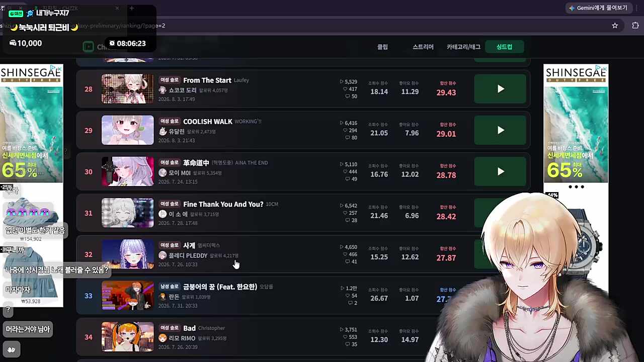Click the 플레디 PLEDDY channel avatar
The height and width of the screenshot is (362, 644).
click(163, 255)
